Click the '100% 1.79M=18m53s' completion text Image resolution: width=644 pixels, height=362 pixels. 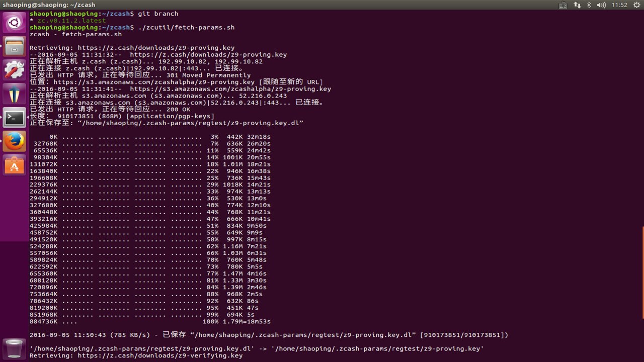pyautogui.click(x=236, y=321)
